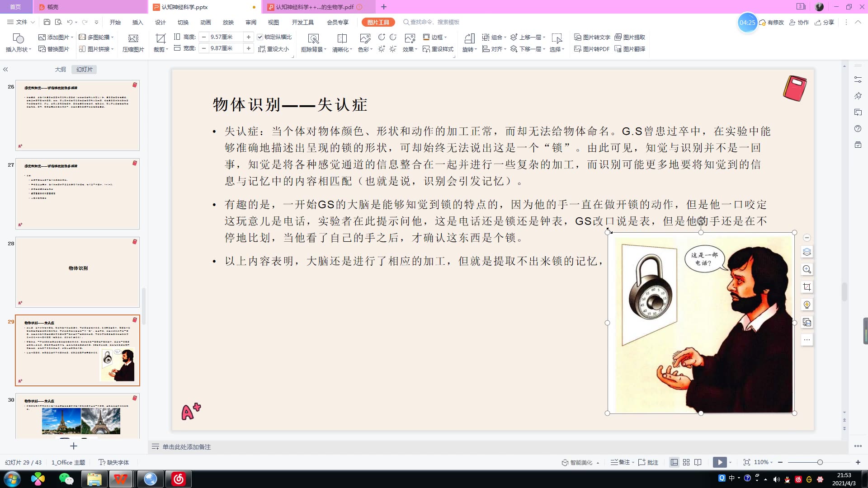Click the 分享 share button

825,22
